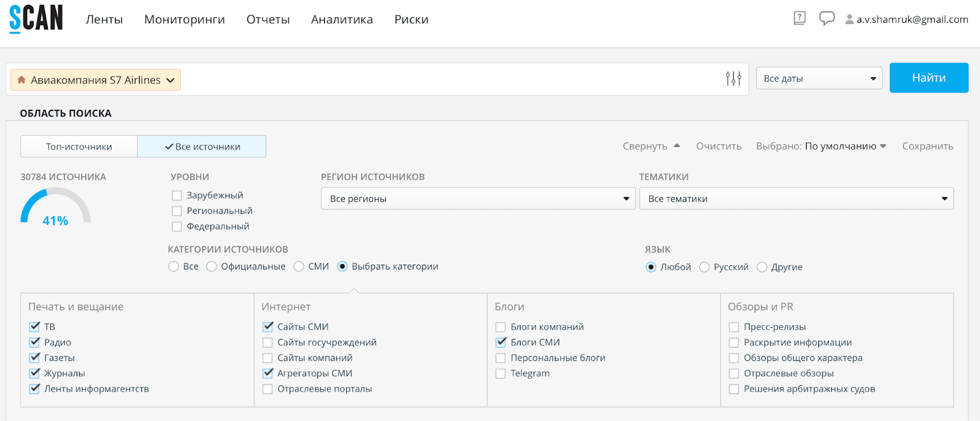Click the a.v.shamruk@gmail.com account link
980x421 pixels.
(x=912, y=20)
